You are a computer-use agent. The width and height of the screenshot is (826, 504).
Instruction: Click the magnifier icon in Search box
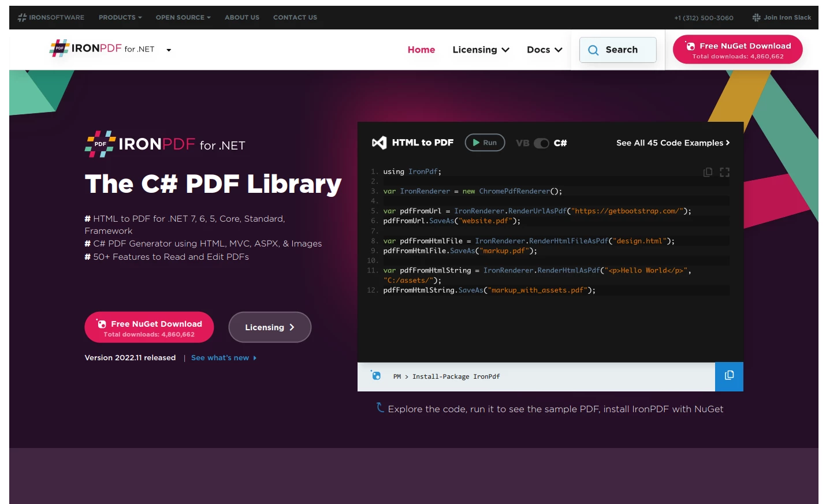pyautogui.click(x=593, y=50)
